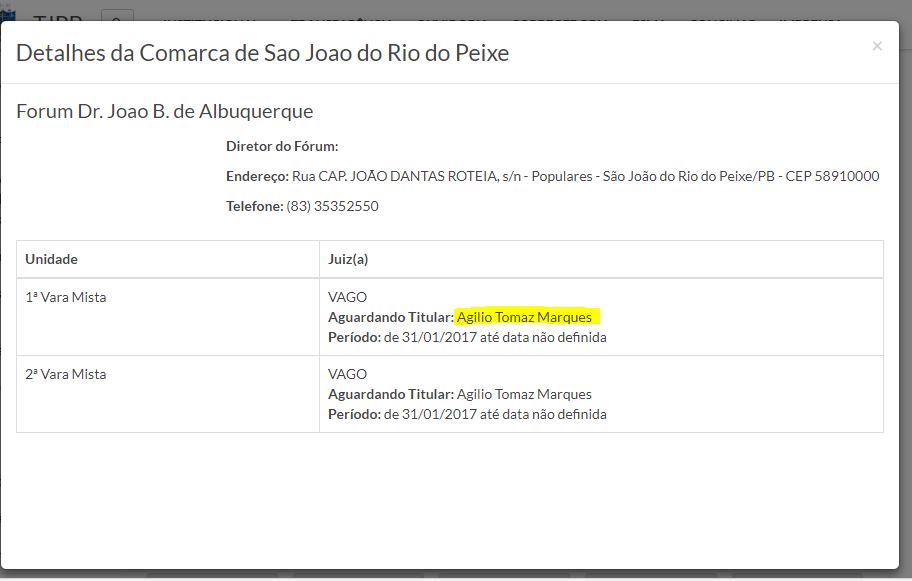
Task: Click 'VAGO' in the 1ª Vara Mista row
Action: click(x=347, y=297)
